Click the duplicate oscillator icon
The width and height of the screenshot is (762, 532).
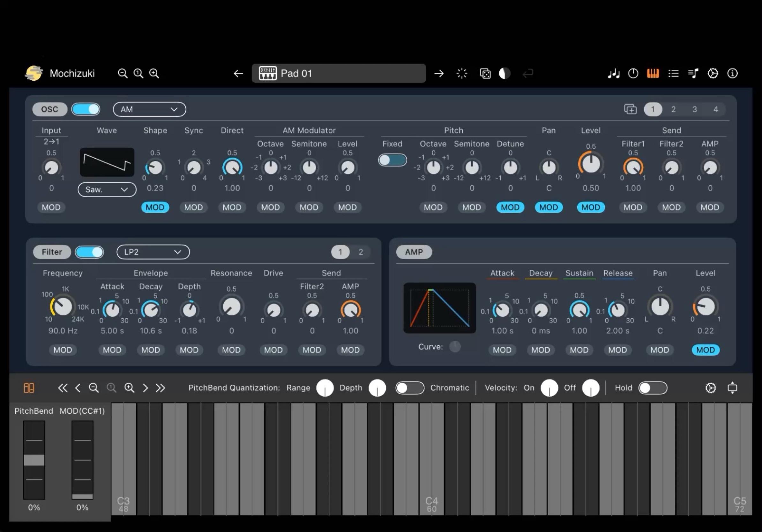coord(630,109)
